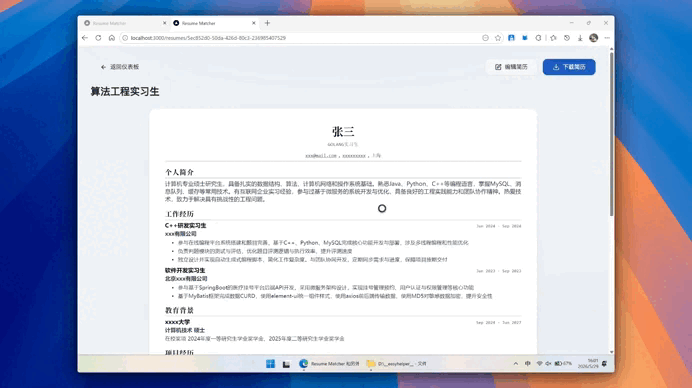Select the active Resume Matcher tab
This screenshot has height=388, width=692.
point(214,23)
